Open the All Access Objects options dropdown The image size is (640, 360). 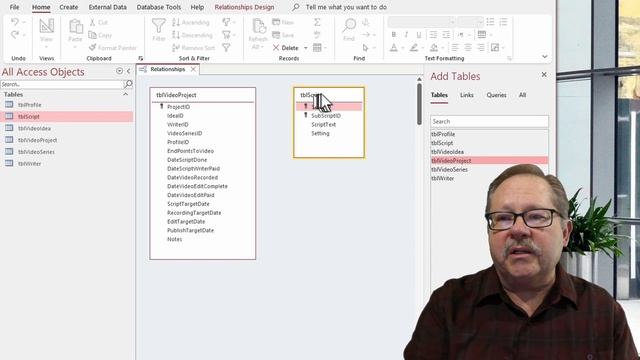pyautogui.click(x=119, y=71)
